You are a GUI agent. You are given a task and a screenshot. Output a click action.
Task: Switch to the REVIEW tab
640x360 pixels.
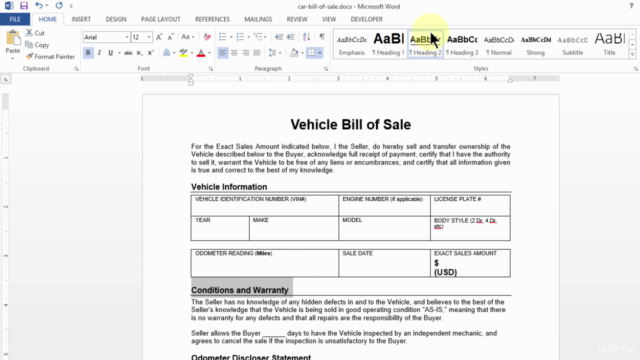click(x=297, y=19)
